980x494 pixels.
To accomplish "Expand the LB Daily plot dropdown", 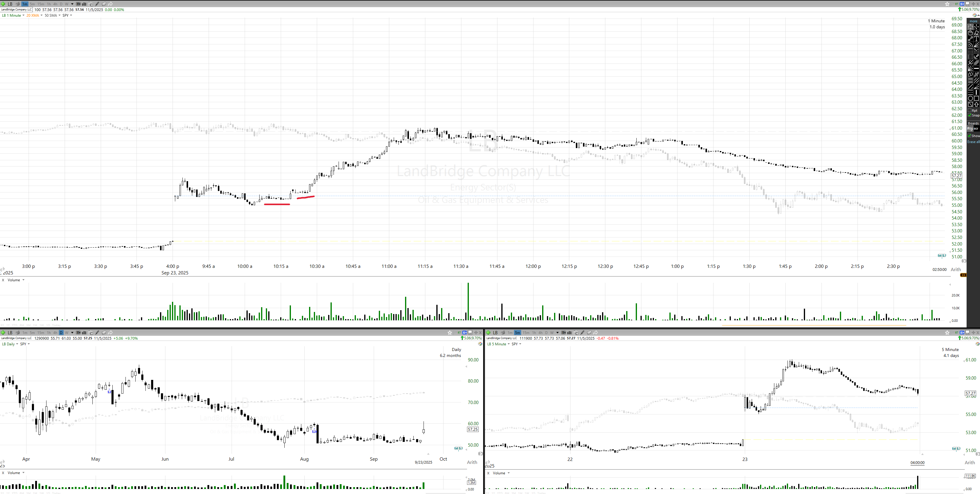I will coord(17,344).
